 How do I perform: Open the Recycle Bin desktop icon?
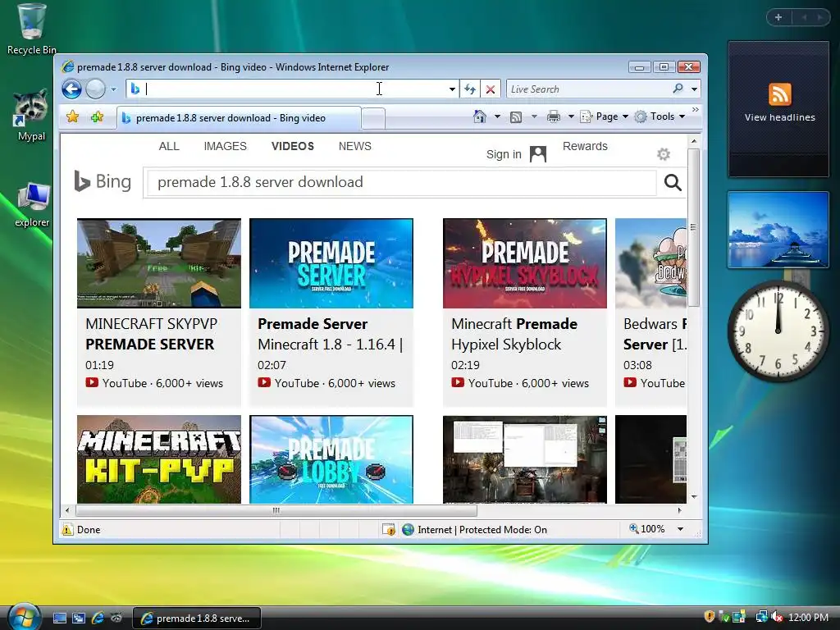[32, 29]
